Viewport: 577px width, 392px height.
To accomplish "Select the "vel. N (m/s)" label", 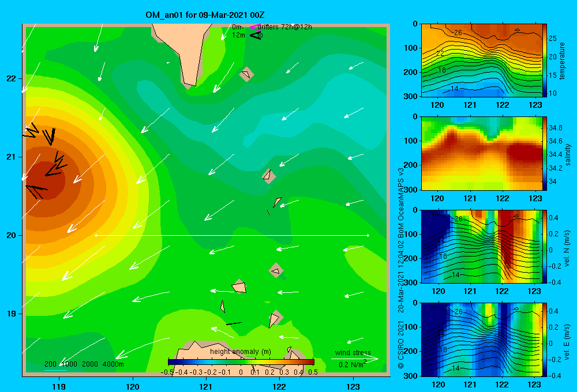I will (567, 248).
